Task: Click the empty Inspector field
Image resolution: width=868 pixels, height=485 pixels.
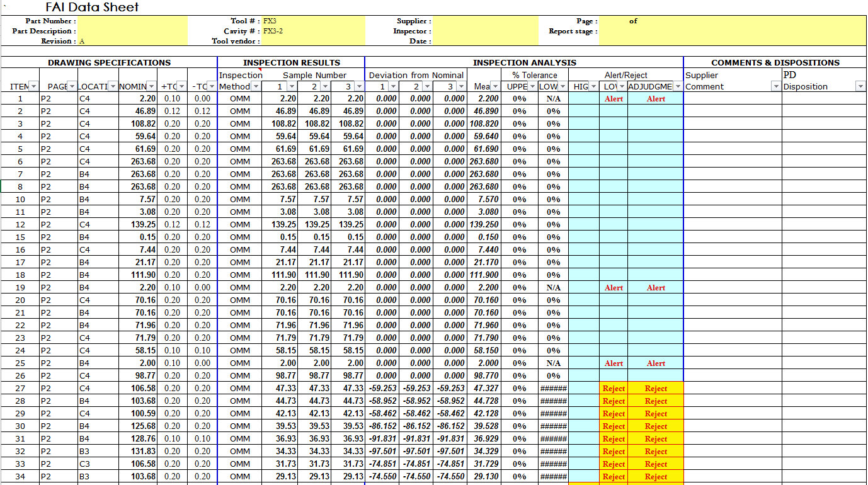Action: point(485,31)
